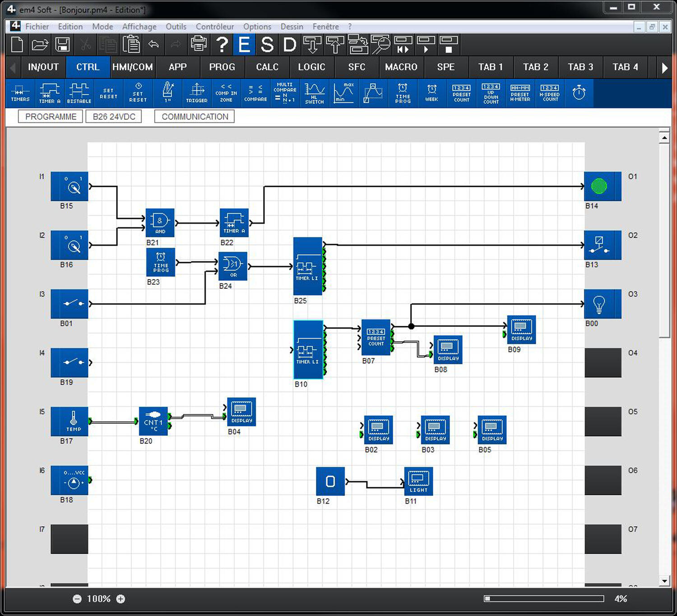
Task: Select the B10 TIMER LI block on canvas
Action: pos(308,350)
